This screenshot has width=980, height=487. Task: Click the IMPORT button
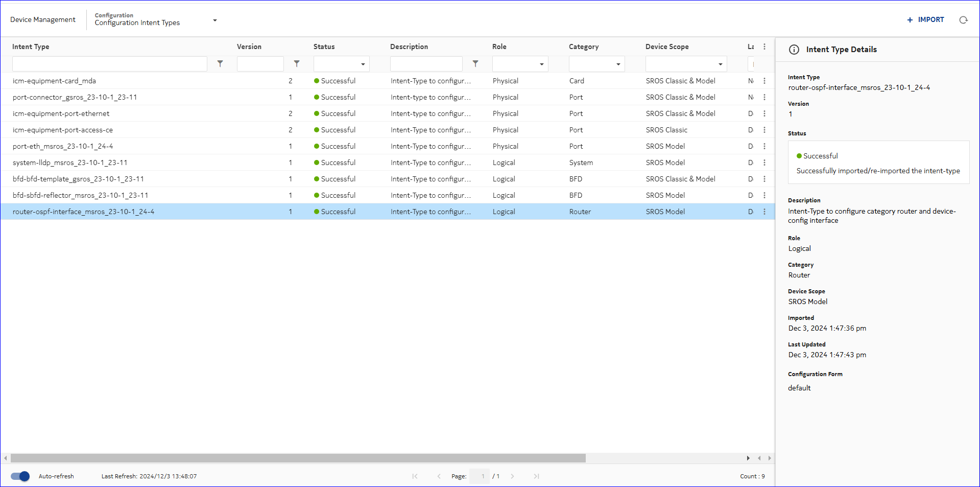925,20
